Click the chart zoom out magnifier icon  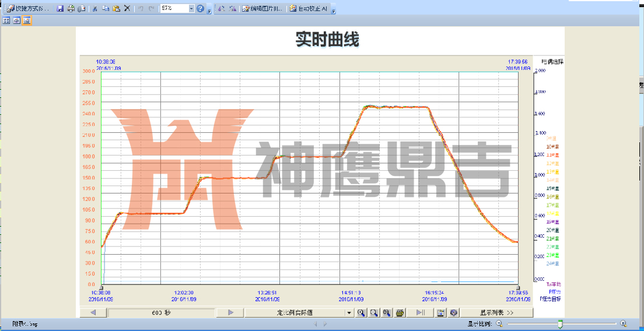pos(374,312)
